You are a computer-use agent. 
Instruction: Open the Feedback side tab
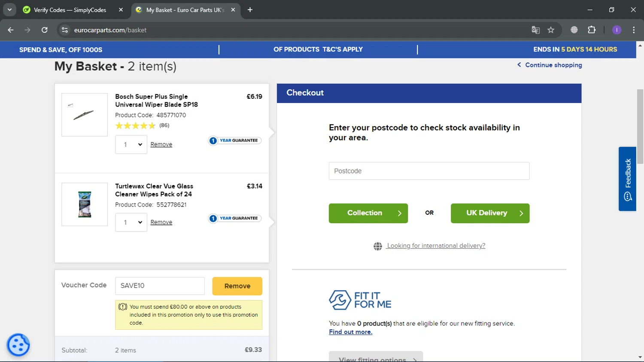[627, 179]
